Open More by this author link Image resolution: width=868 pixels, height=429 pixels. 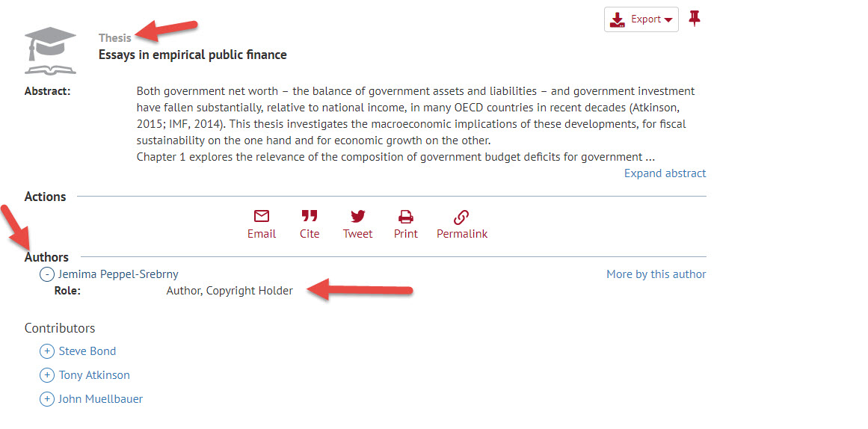click(x=656, y=274)
